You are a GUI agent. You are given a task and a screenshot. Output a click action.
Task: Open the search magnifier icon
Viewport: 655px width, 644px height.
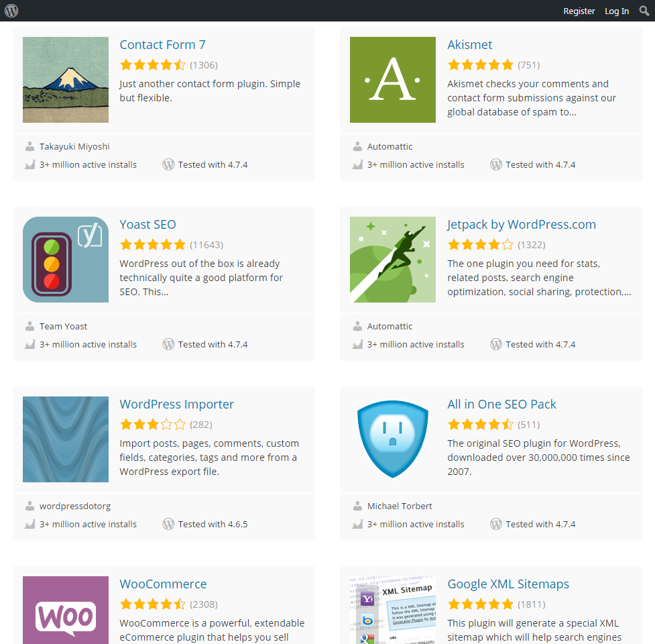[x=644, y=11]
